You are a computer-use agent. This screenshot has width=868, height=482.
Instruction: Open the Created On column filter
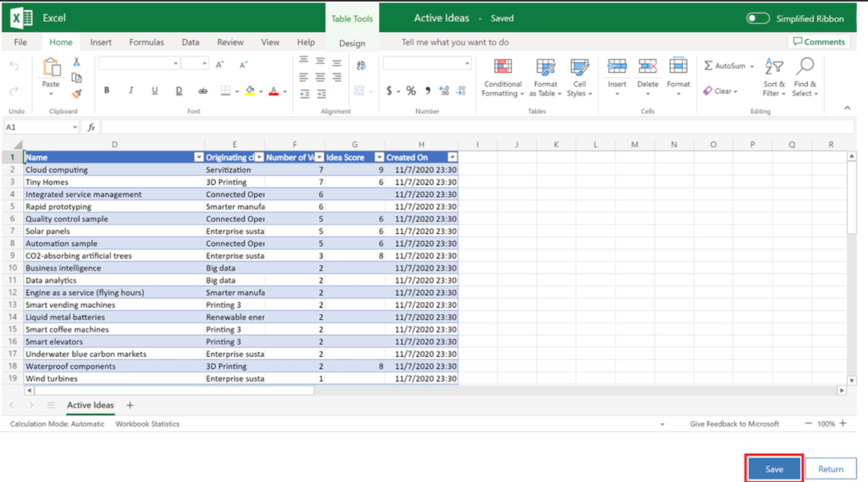[452, 156]
